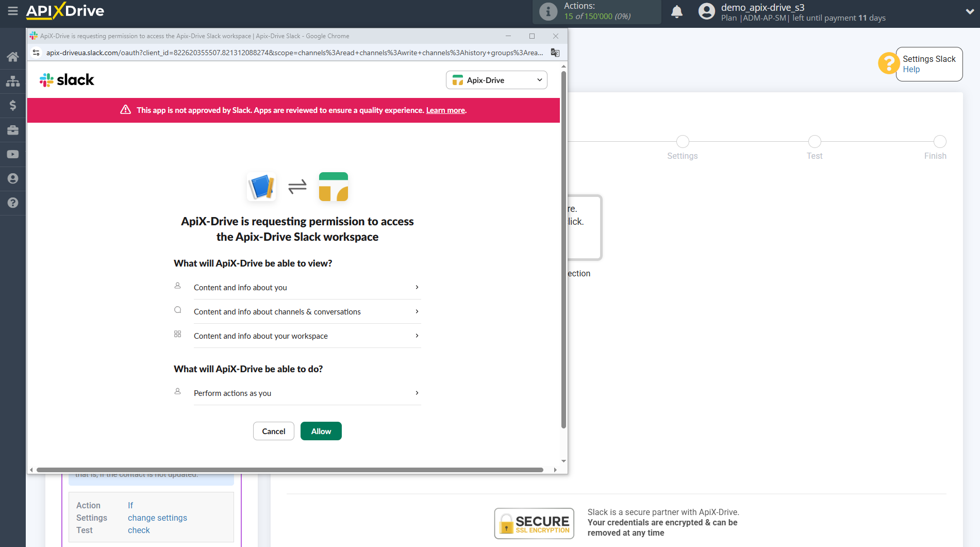Click the account avatar icon
This screenshot has height=547, width=980.
(x=706, y=11)
